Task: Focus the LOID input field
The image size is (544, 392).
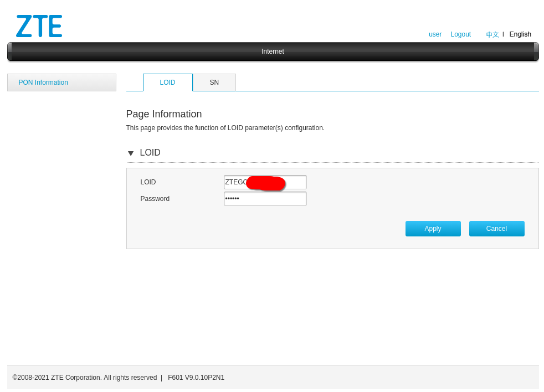Action: [x=265, y=182]
